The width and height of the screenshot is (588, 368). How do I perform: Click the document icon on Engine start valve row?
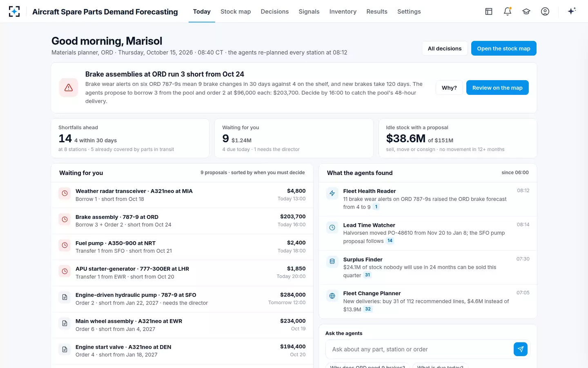[x=65, y=350]
